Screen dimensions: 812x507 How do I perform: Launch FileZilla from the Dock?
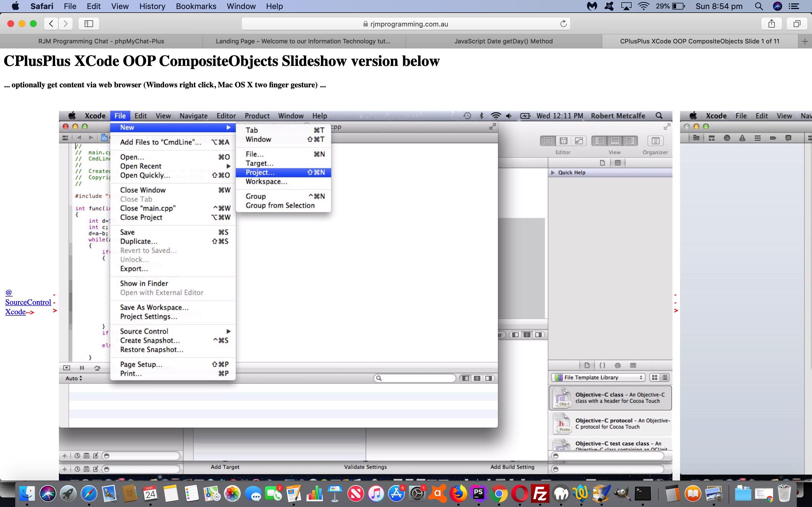540,493
